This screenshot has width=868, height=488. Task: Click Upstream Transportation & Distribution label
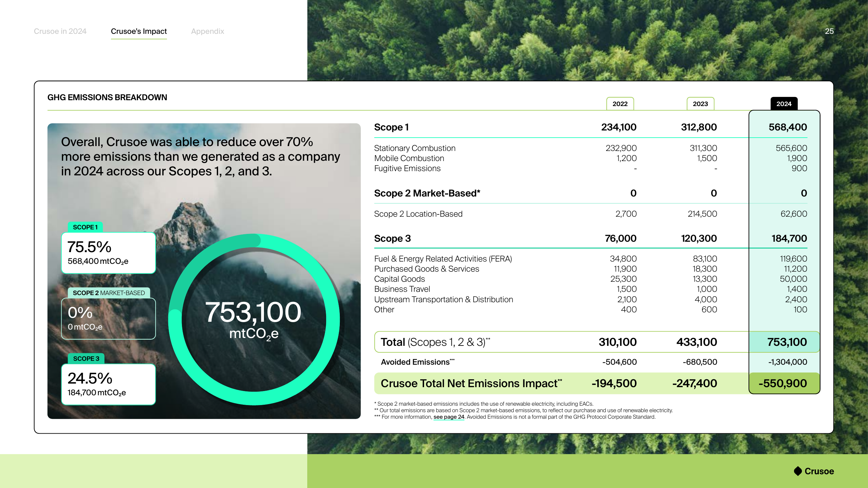point(443,299)
